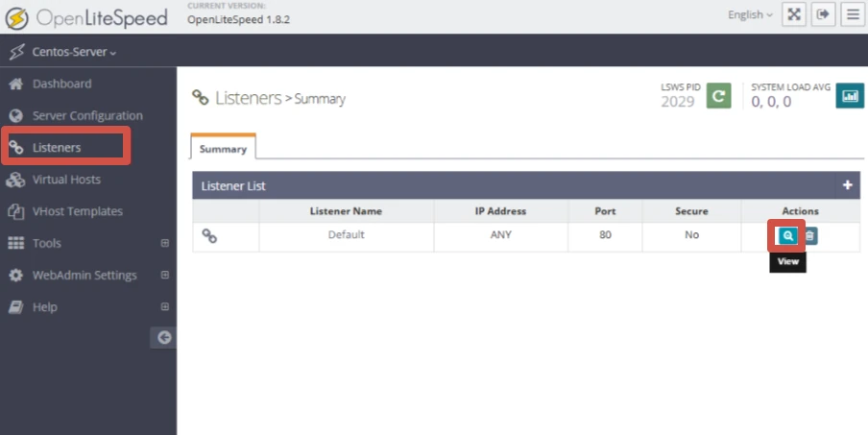This screenshot has width=868, height=435.
Task: Click the Secure column header
Action: pos(691,211)
